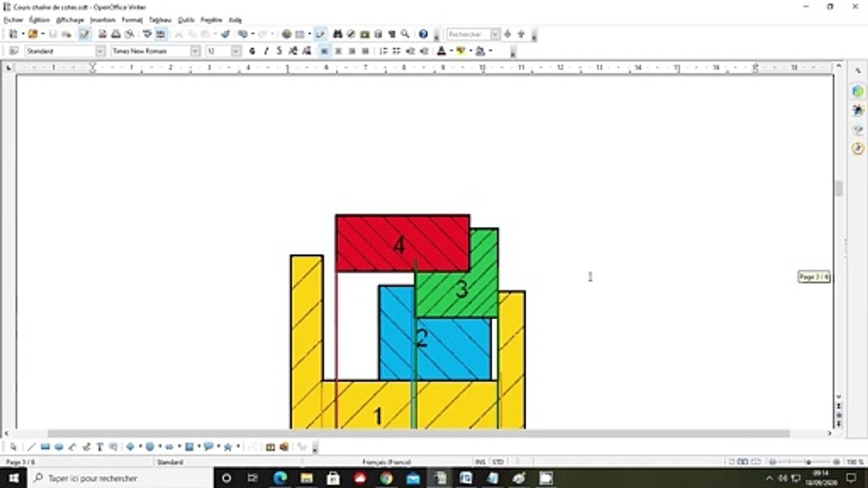The width and height of the screenshot is (868, 488).
Task: Toggle AutoSpellcheck icon
Action: 161,34
